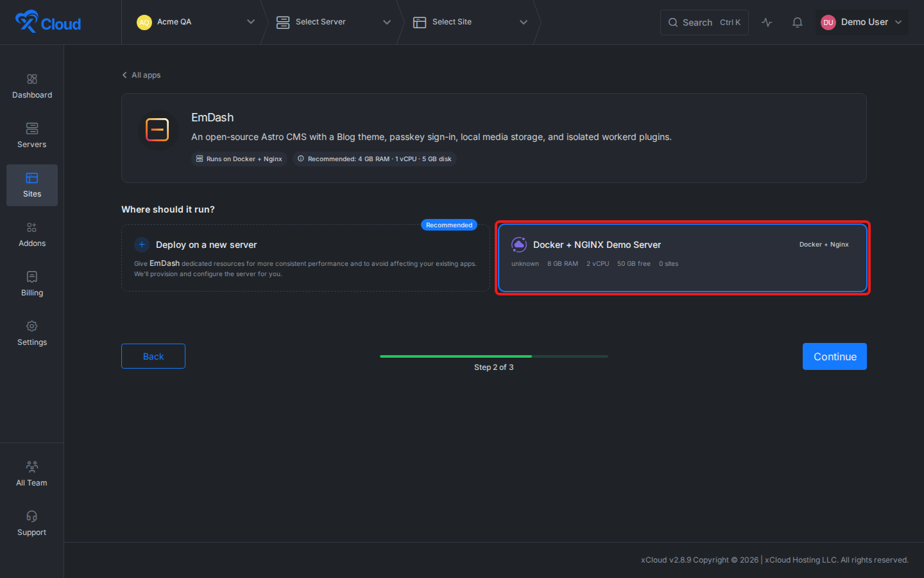Return to All apps
This screenshot has height=578, width=924.
click(141, 75)
